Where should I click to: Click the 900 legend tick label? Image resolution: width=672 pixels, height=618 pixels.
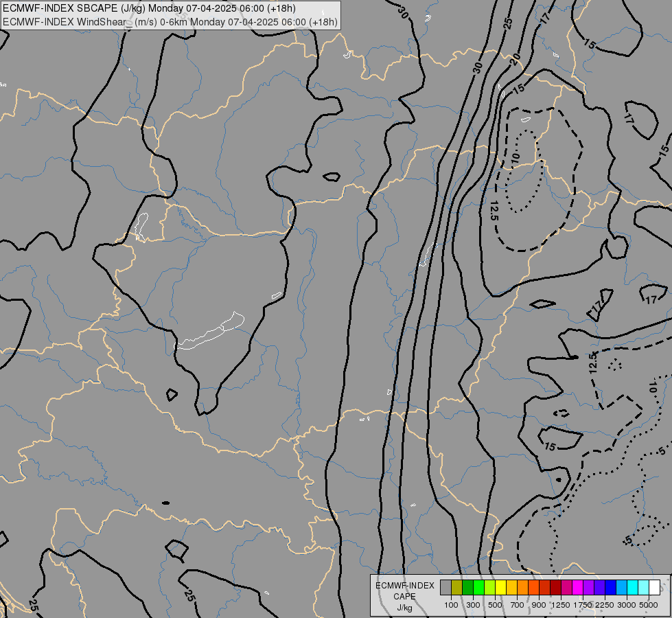click(x=539, y=605)
